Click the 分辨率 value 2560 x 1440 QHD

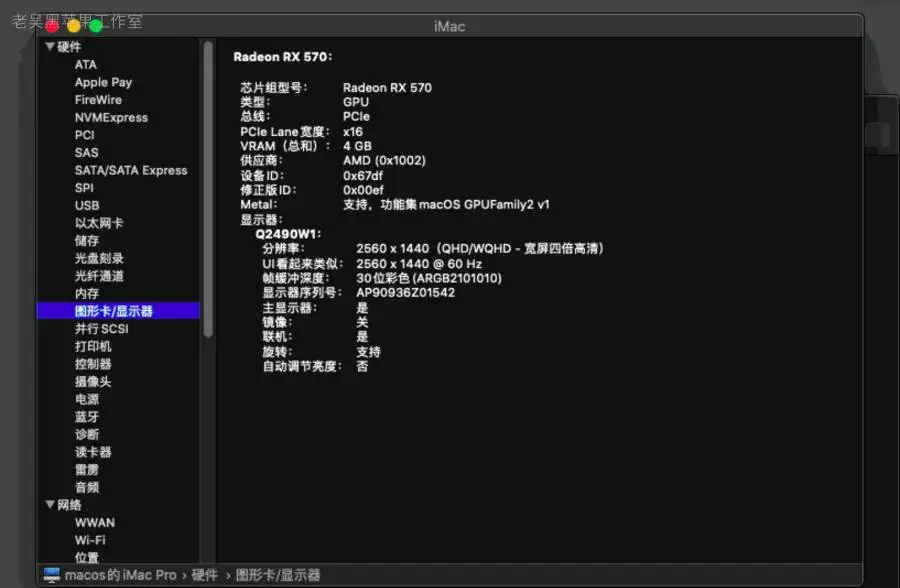click(x=480, y=249)
